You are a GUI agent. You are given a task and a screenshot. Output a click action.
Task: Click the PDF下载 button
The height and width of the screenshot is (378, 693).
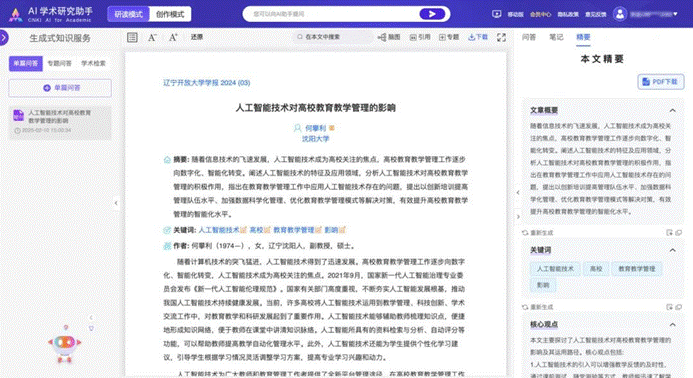pos(661,82)
